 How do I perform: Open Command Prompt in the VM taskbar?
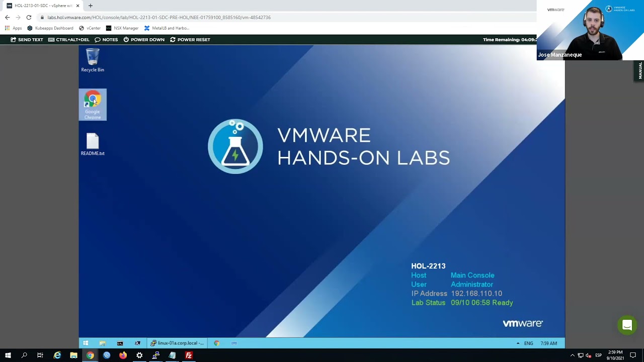[x=120, y=343]
